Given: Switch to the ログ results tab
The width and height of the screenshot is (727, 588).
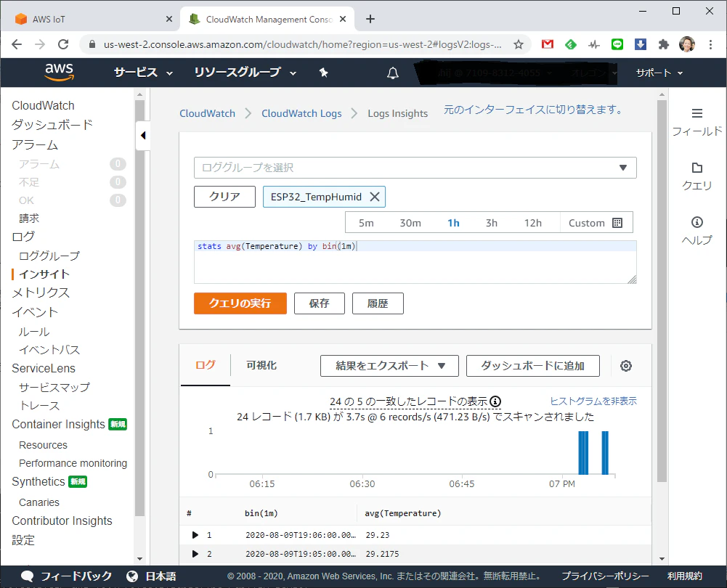Looking at the screenshot, I should click(206, 364).
